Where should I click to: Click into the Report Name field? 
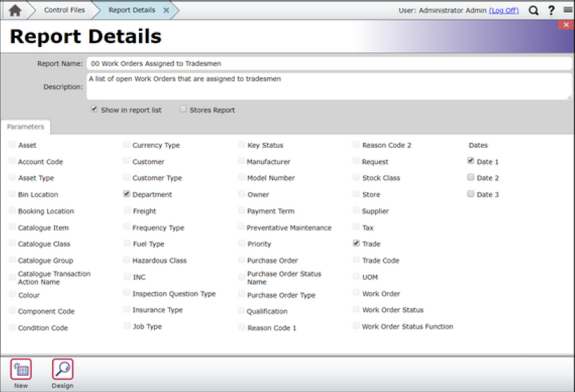328,63
